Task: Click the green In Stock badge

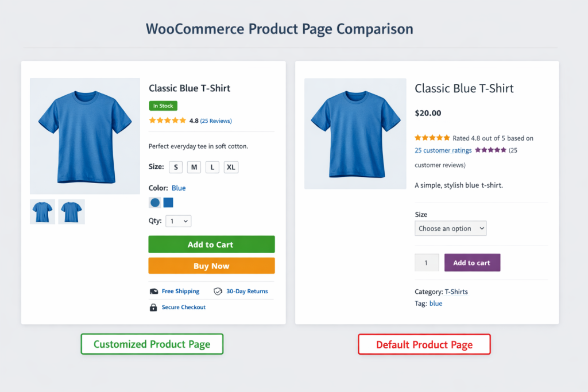Action: coord(163,106)
